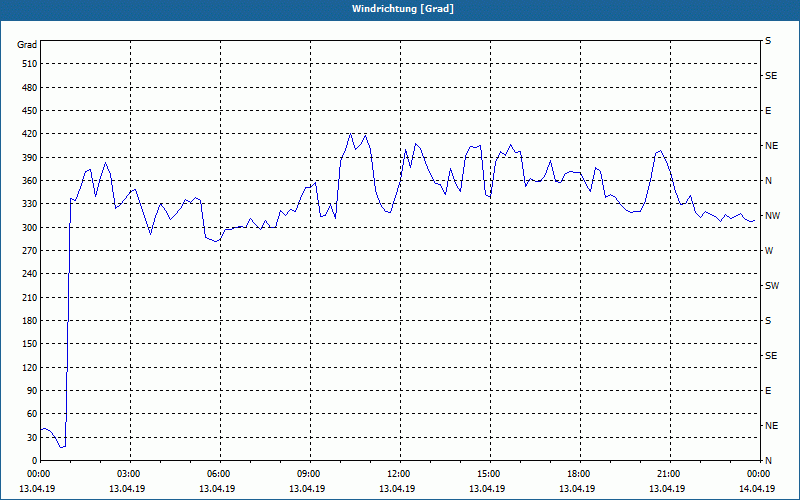Select the 510 degree axis label
Viewport: 800px width, 500px height.
30,64
